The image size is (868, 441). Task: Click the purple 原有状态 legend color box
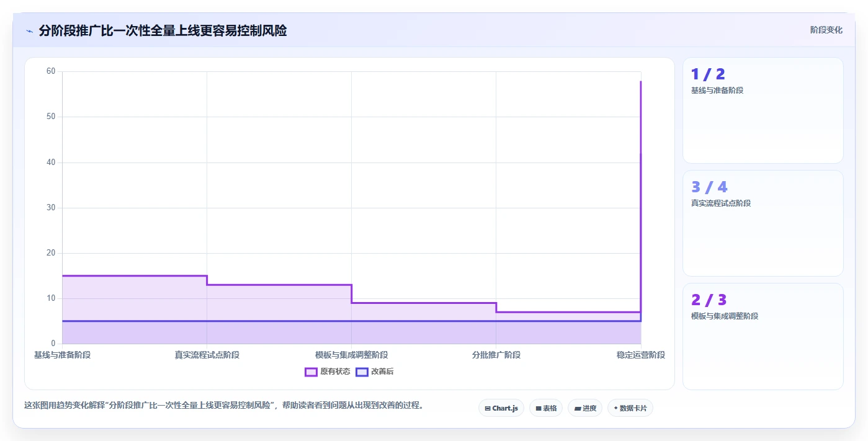click(311, 372)
